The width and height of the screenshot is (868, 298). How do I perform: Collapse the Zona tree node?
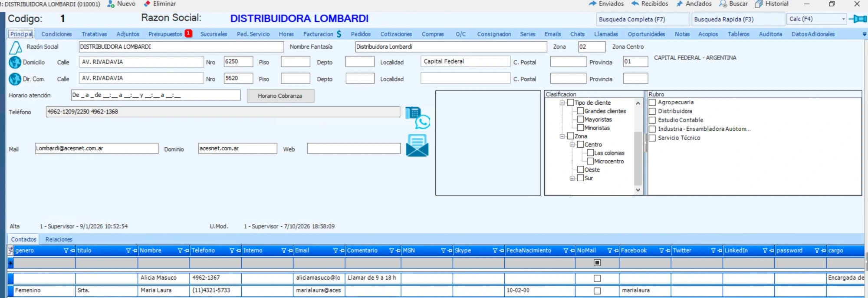pos(562,136)
